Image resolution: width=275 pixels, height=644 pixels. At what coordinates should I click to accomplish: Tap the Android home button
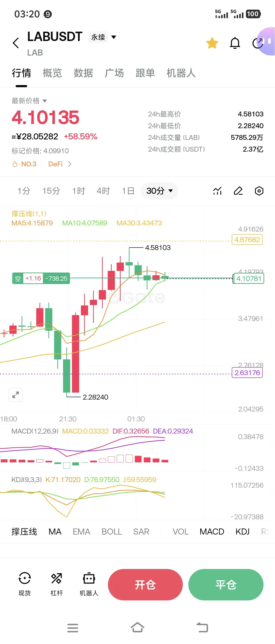click(137, 627)
